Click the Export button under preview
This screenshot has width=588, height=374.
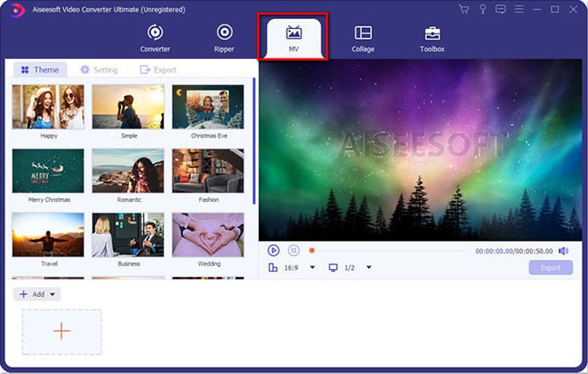coord(551,268)
